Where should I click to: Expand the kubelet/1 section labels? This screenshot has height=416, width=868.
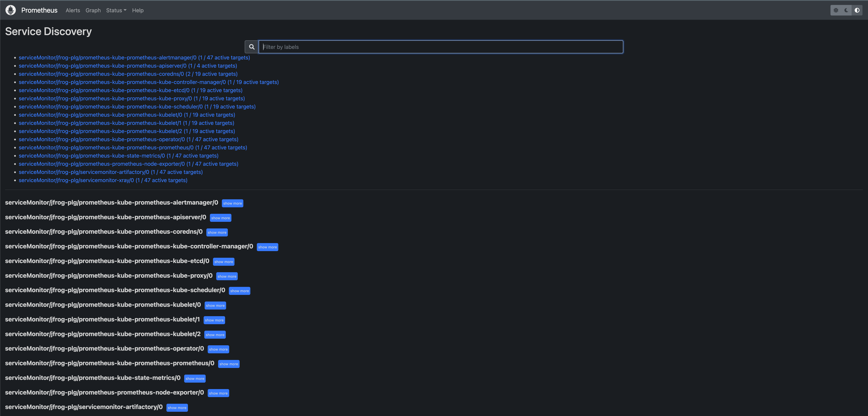214,320
